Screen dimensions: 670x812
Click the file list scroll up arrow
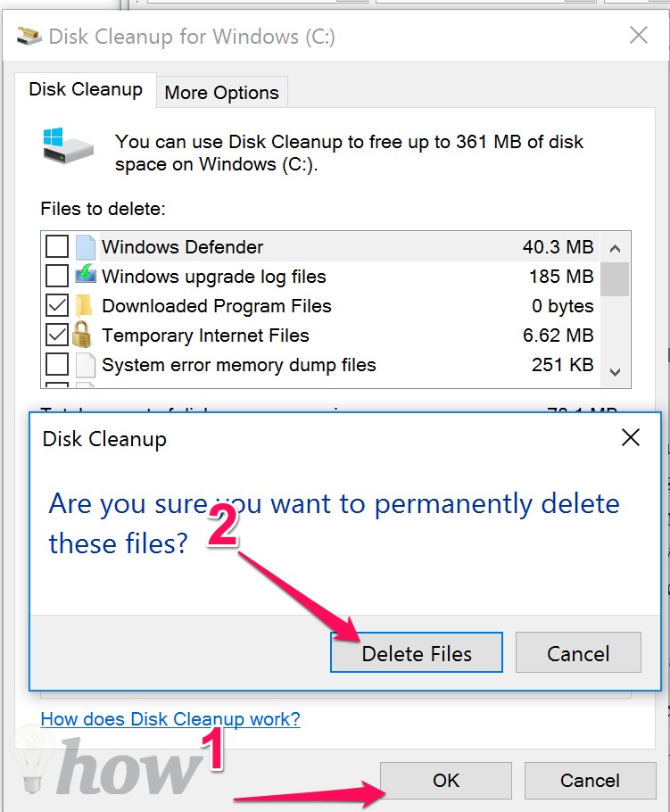615,249
